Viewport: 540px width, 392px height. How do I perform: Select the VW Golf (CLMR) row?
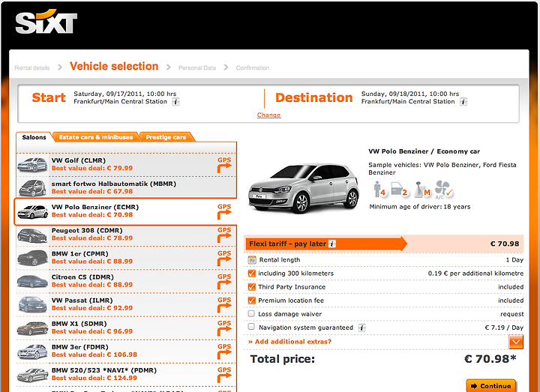127,164
